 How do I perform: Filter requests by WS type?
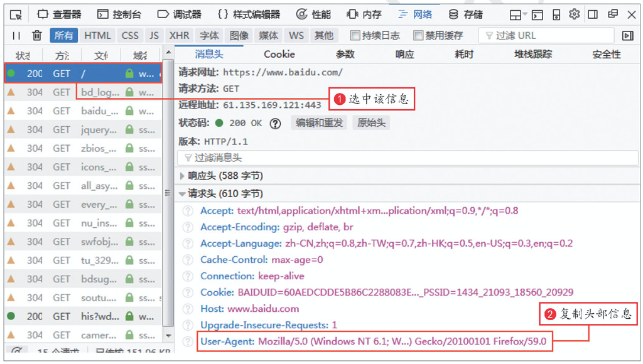(296, 36)
